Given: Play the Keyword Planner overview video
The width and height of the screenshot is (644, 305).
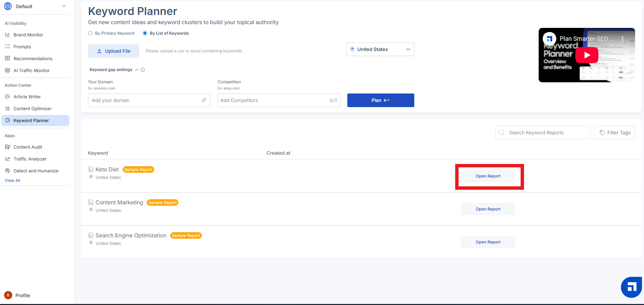Looking at the screenshot, I should pos(587,55).
